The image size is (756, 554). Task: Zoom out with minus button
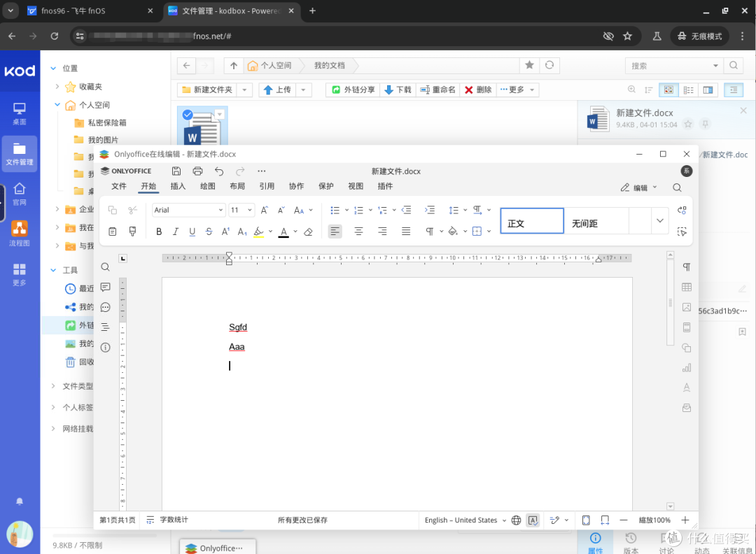pos(624,520)
